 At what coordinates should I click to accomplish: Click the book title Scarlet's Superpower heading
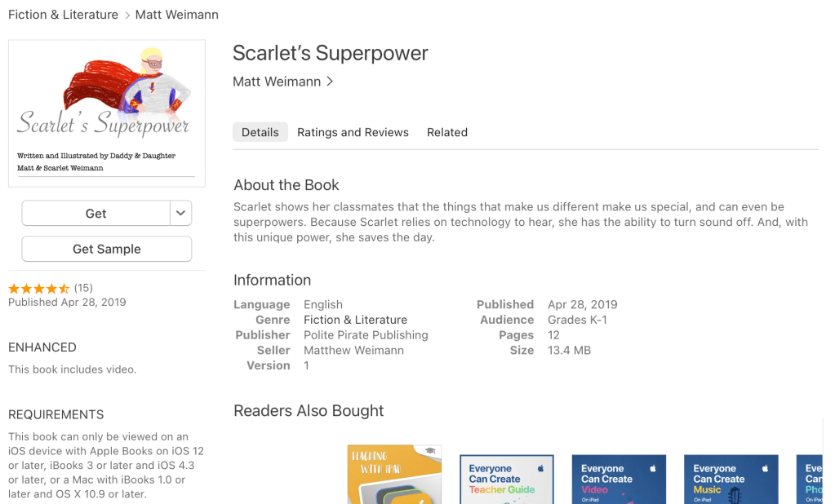pos(331,53)
